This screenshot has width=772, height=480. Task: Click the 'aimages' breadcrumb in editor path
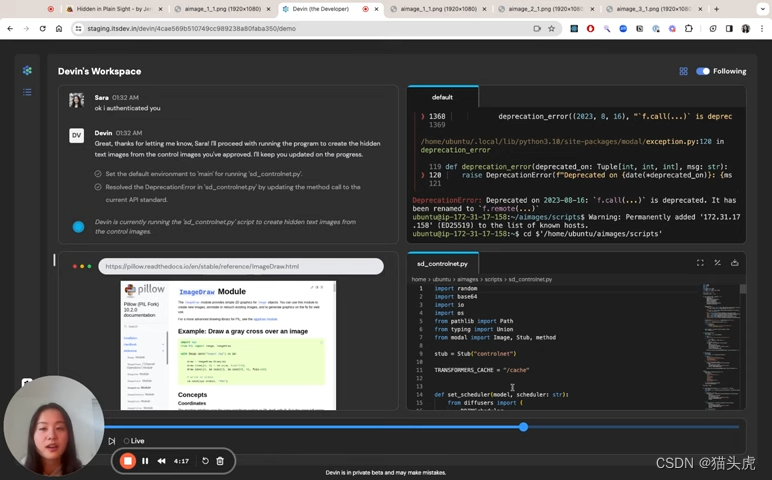(x=467, y=279)
